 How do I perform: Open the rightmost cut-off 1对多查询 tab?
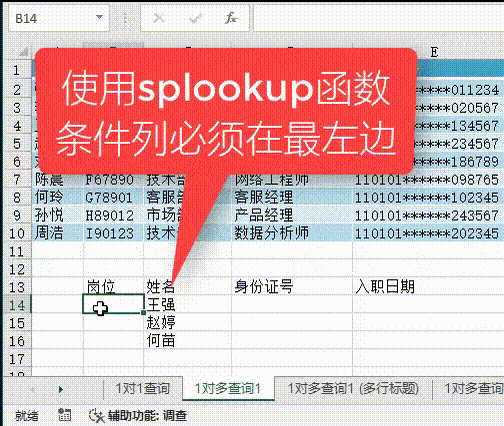coord(473,388)
